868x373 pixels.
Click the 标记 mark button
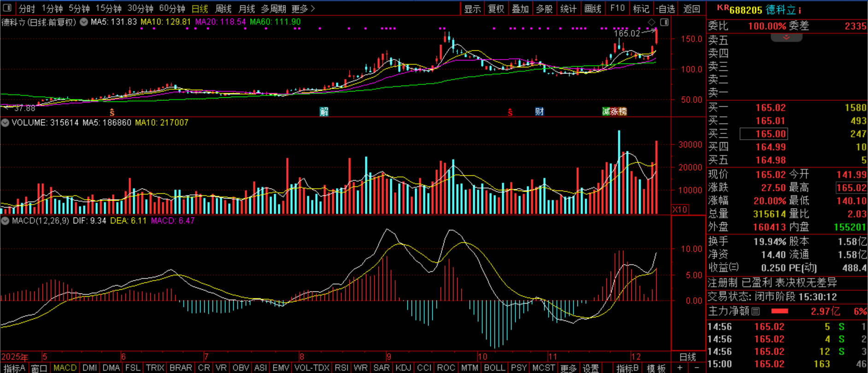pos(641,8)
